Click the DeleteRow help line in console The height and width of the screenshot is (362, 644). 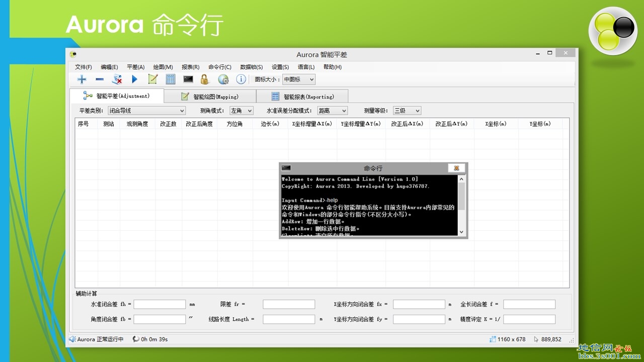click(x=320, y=228)
